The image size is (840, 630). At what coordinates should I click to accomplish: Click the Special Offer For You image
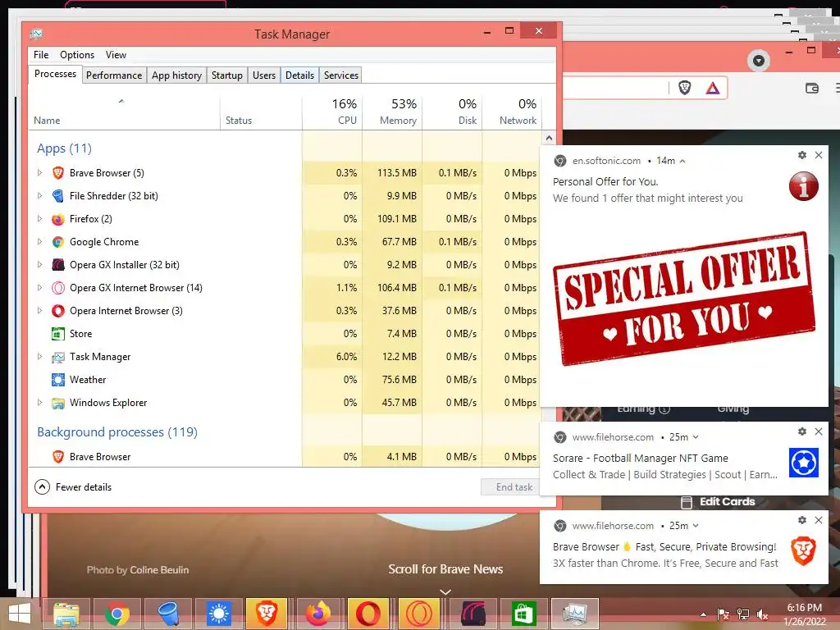coord(683,299)
